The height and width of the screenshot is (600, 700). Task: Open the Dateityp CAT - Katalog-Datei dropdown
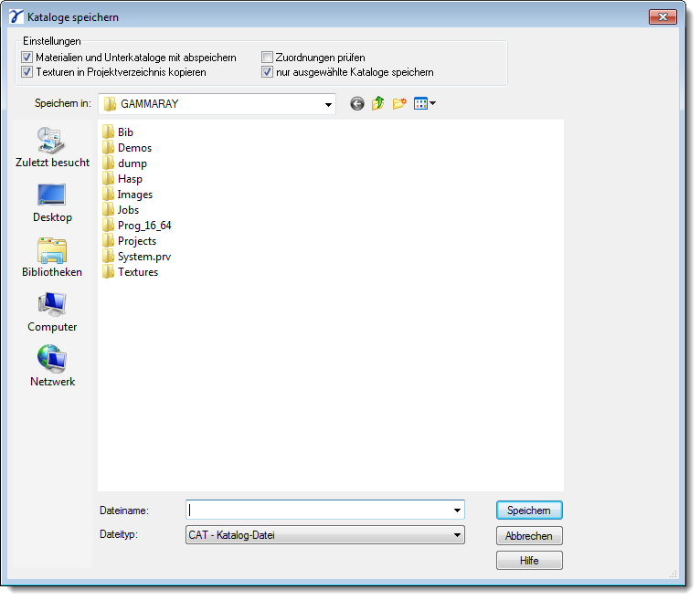tap(325, 535)
